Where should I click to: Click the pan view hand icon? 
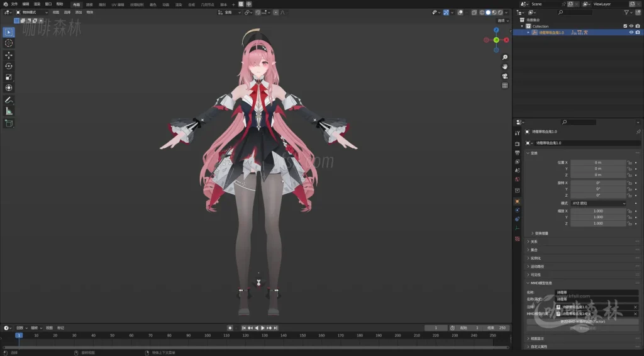[505, 67]
